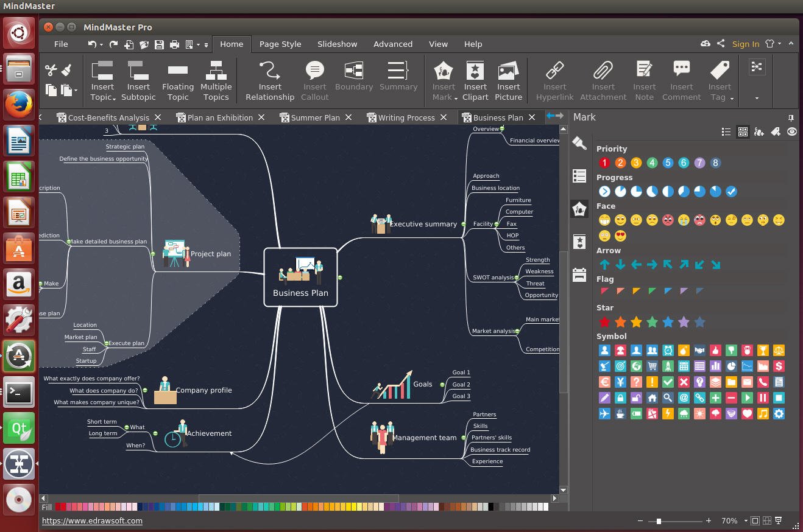
Task: Open the Firefox browser from dock
Action: (x=19, y=105)
